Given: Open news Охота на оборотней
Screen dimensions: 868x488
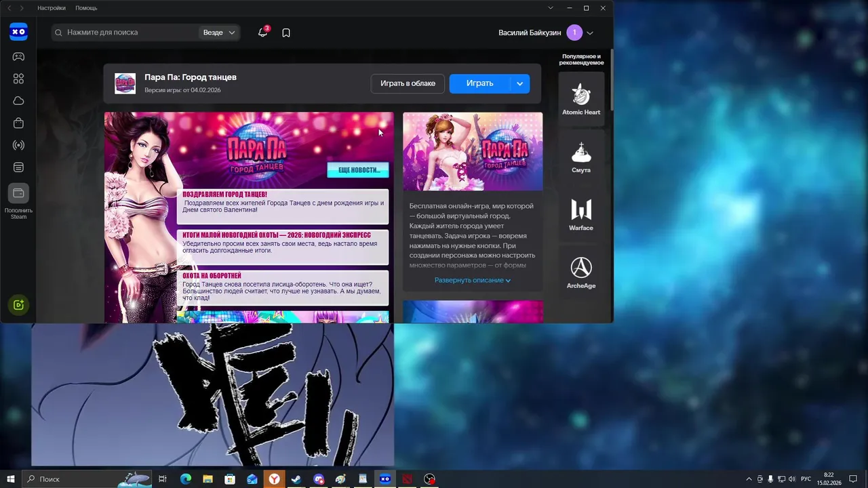Looking at the screenshot, I should click(283, 287).
